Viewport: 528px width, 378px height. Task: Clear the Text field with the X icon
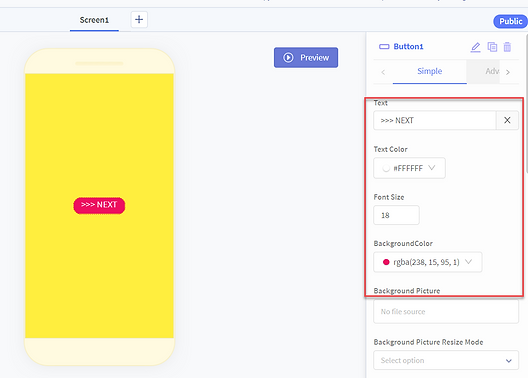[x=507, y=120]
